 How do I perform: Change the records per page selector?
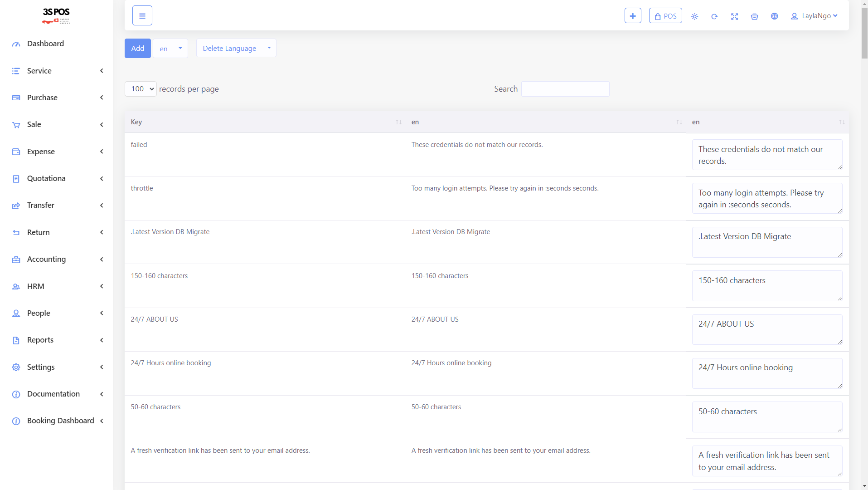point(141,89)
